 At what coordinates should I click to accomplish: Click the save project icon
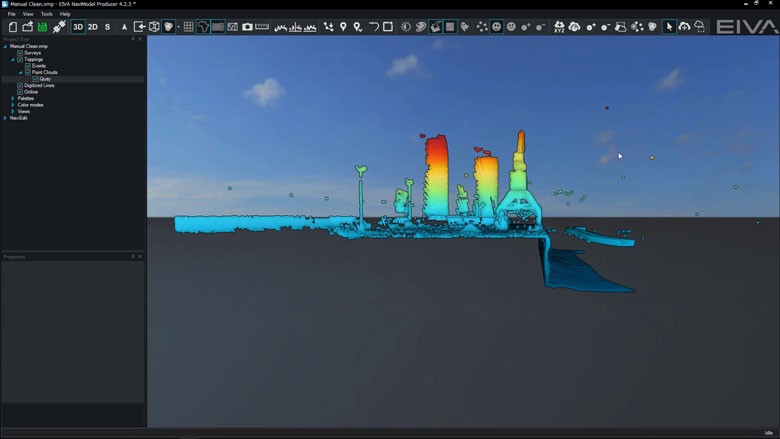[x=42, y=27]
